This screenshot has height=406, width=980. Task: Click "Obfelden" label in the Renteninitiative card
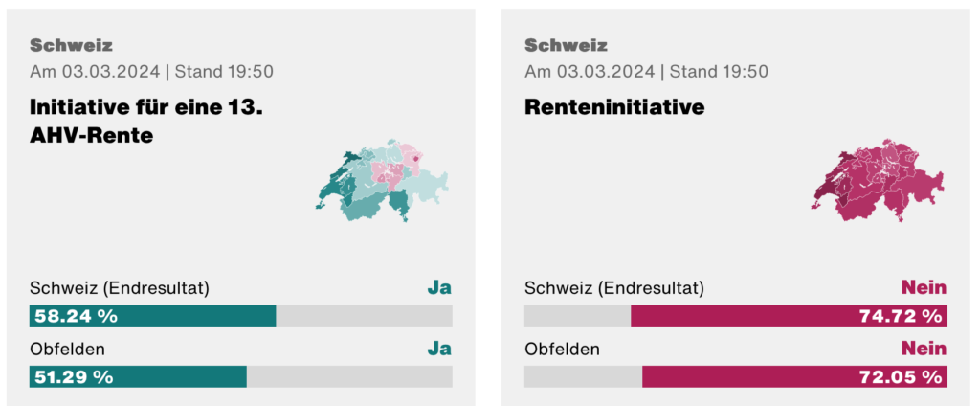click(x=563, y=349)
